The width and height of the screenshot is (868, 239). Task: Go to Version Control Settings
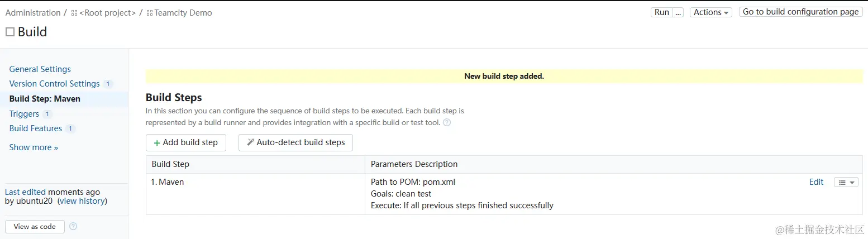[x=54, y=84]
